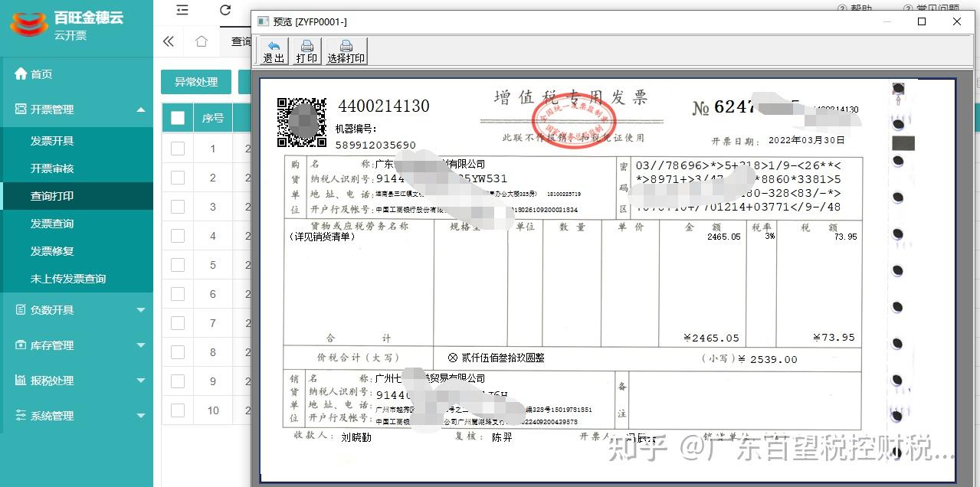The width and height of the screenshot is (980, 487).
Task: Click the 贰仟伍佰叁拾玖圆整 amount in words
Action: pos(503,358)
